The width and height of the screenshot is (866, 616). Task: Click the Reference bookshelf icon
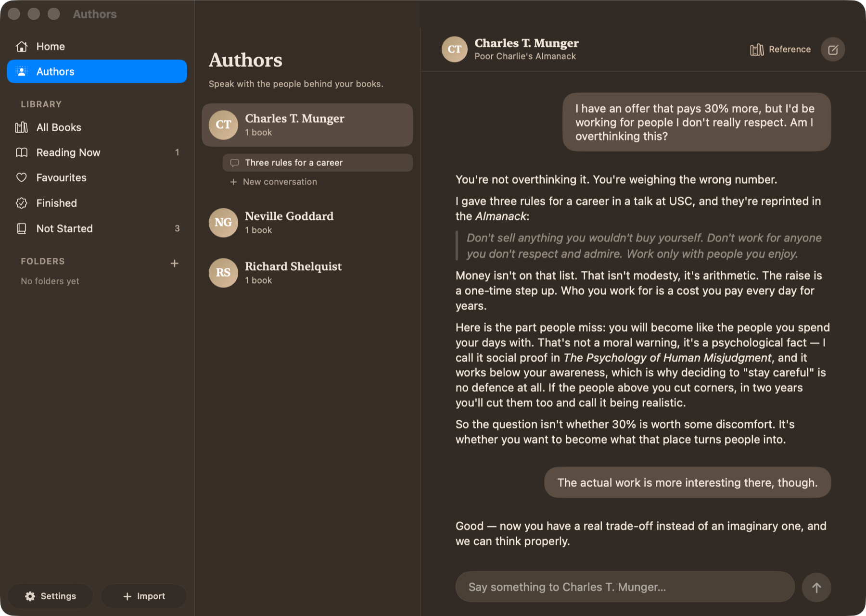757,50
